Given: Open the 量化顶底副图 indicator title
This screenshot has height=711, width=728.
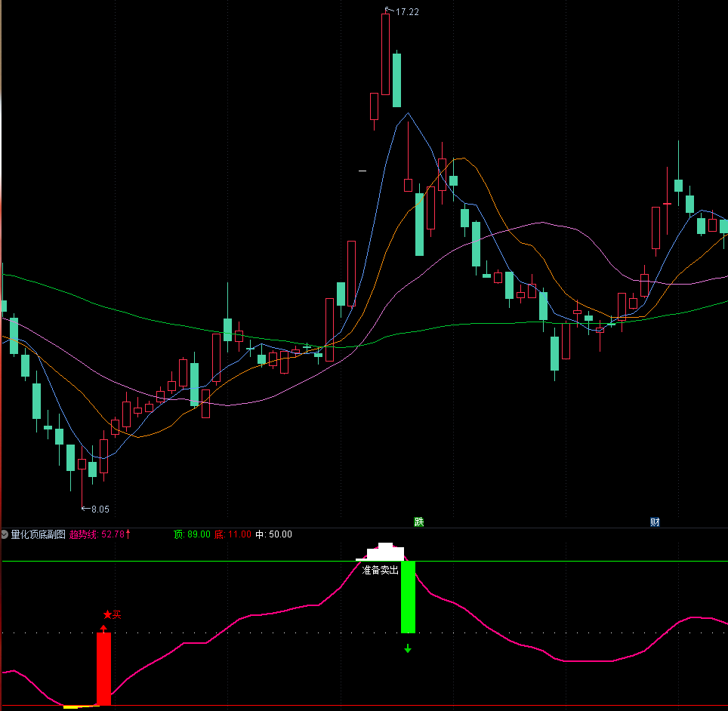Looking at the screenshot, I should point(38,534).
